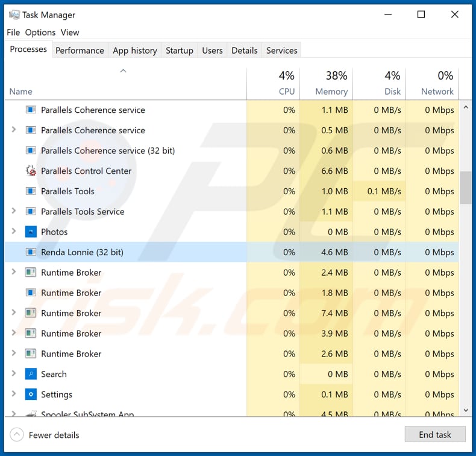Click the Parallels Tools Service name
This screenshot has width=476, height=456.
(83, 212)
